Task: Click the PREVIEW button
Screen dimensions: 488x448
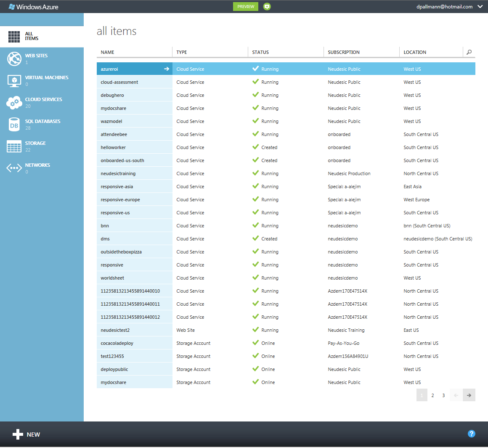Action: click(x=246, y=7)
